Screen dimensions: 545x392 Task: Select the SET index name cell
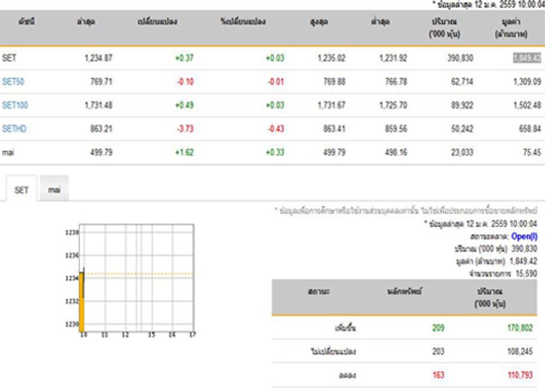coord(9,58)
